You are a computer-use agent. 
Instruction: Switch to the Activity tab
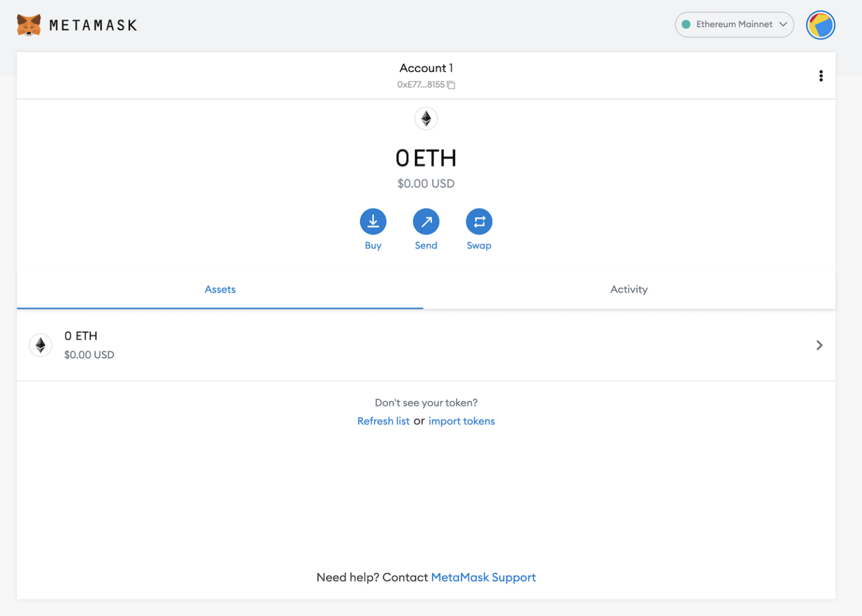(629, 289)
